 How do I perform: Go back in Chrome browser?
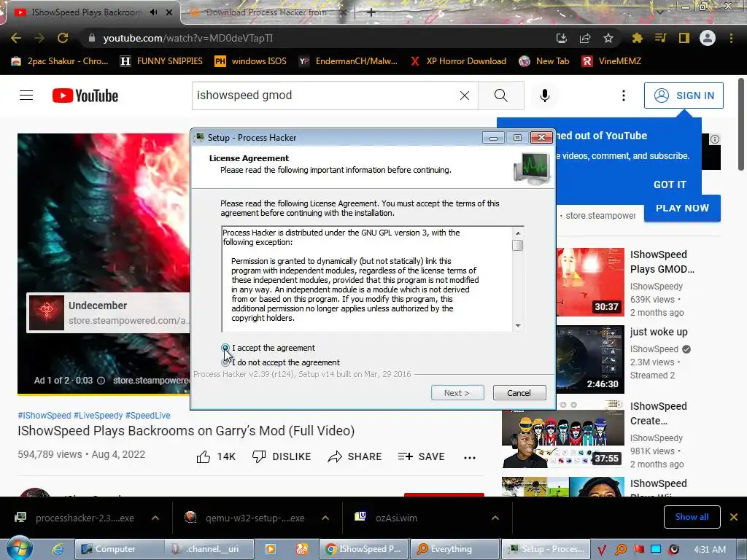point(16,38)
